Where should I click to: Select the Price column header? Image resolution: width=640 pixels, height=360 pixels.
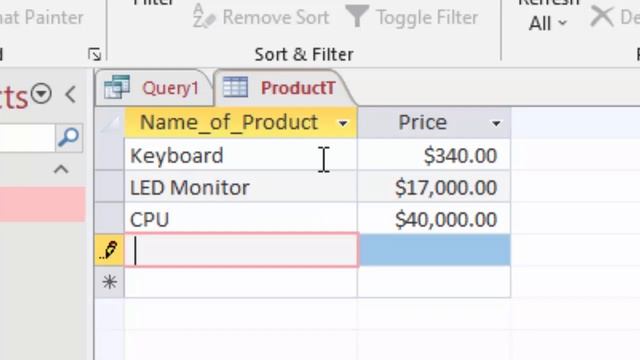pyautogui.click(x=434, y=122)
